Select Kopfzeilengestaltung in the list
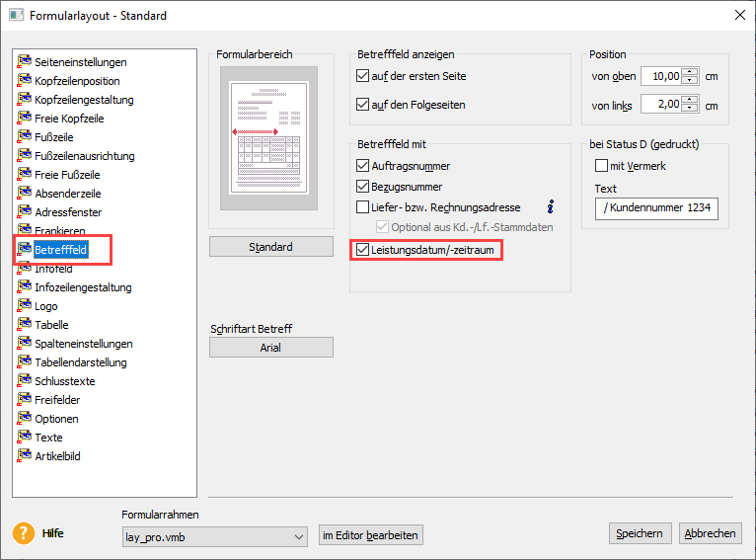 [x=84, y=100]
